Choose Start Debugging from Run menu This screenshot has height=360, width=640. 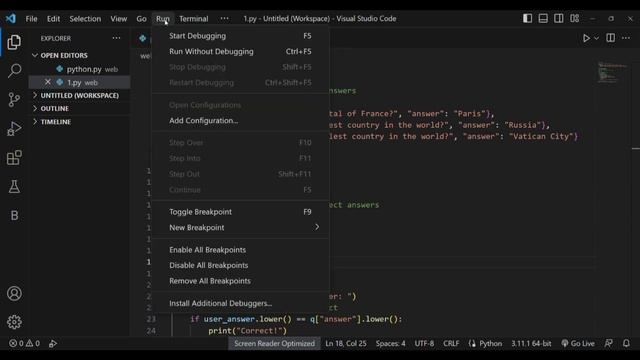[240, 36]
